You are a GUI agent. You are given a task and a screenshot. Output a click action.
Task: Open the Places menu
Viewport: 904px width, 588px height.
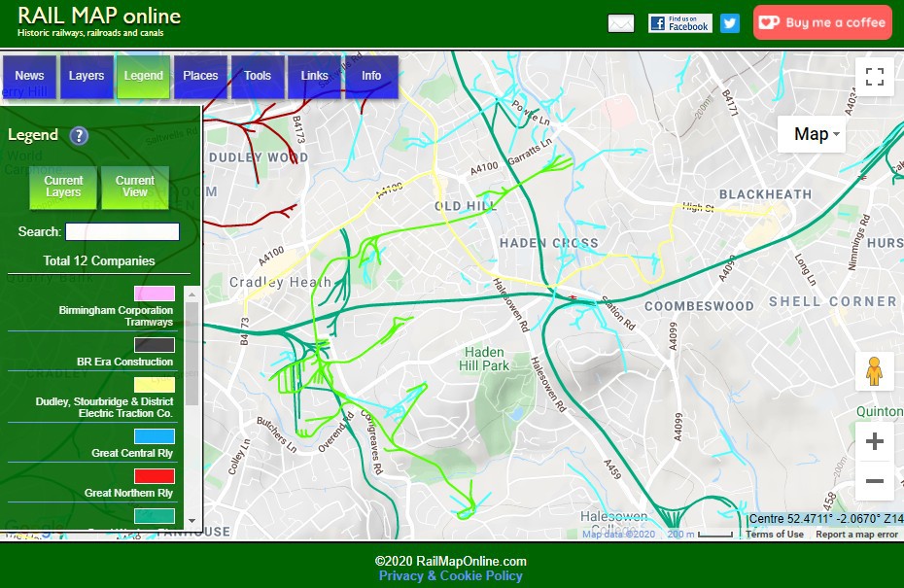coord(201,76)
